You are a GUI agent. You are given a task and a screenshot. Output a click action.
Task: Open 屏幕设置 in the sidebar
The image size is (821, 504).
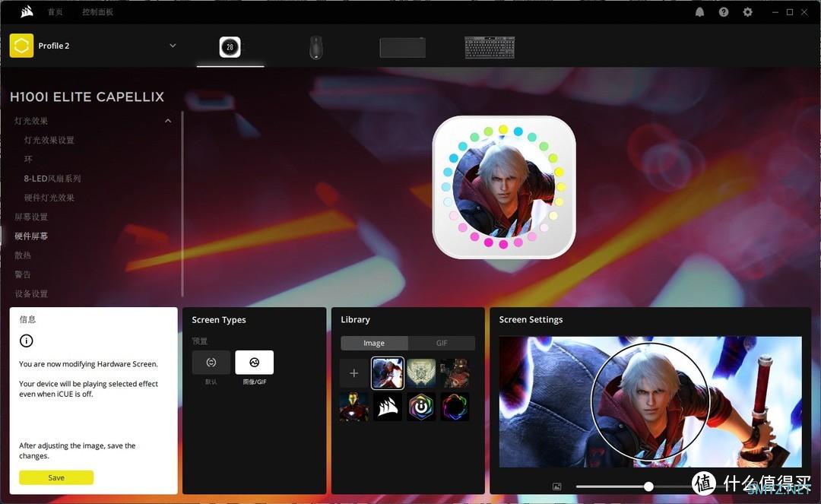[31, 217]
